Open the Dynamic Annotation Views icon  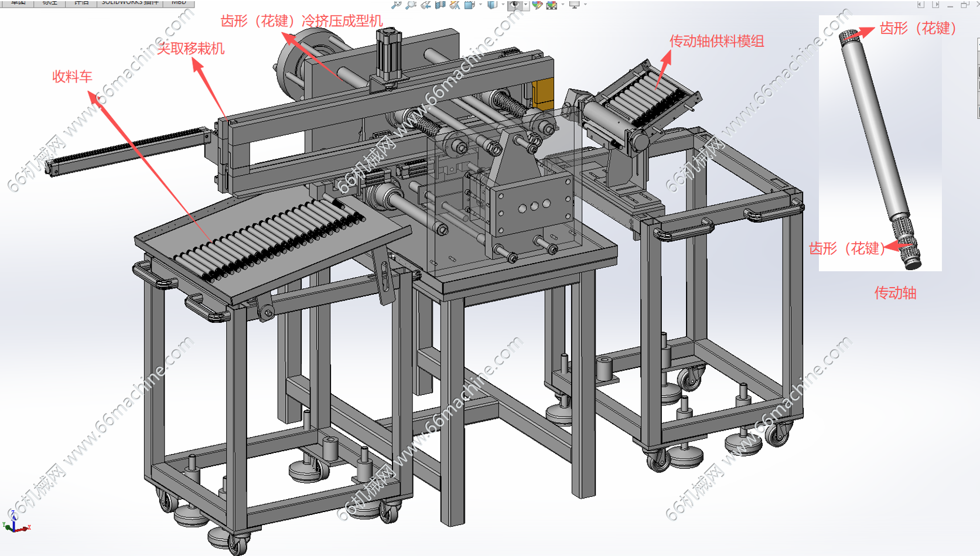tap(455, 4)
